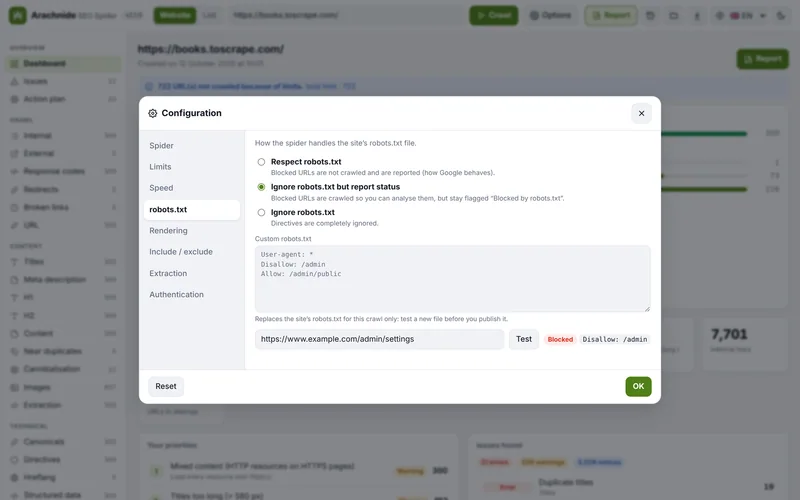
Task: Select the Website mode tab in top bar
Action: point(175,15)
